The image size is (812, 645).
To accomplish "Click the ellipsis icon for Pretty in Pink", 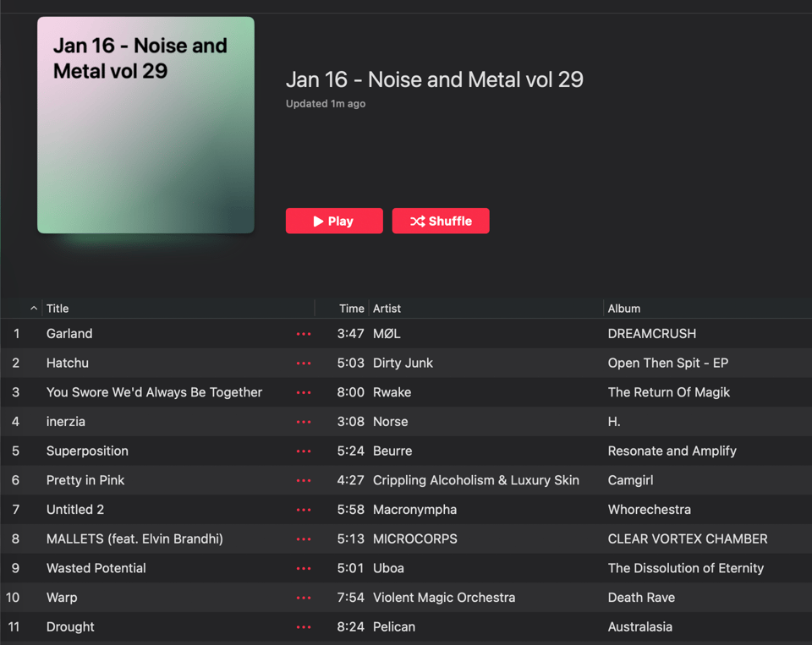I will (x=304, y=480).
